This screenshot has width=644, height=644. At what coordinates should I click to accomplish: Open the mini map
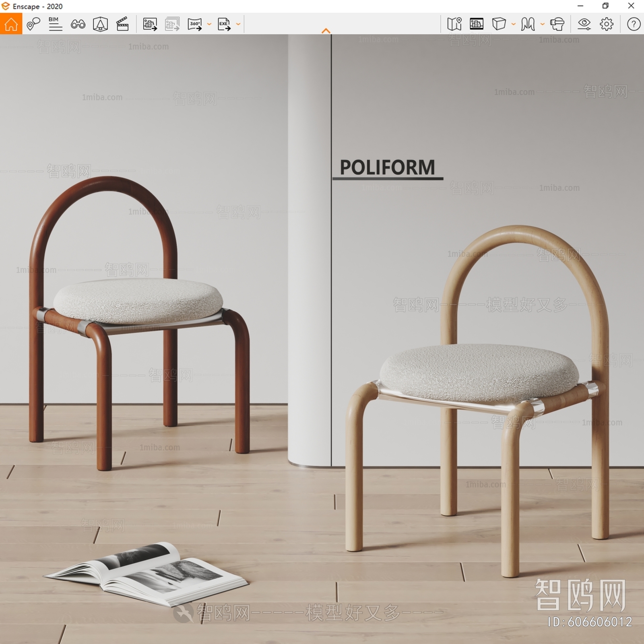tap(455, 25)
